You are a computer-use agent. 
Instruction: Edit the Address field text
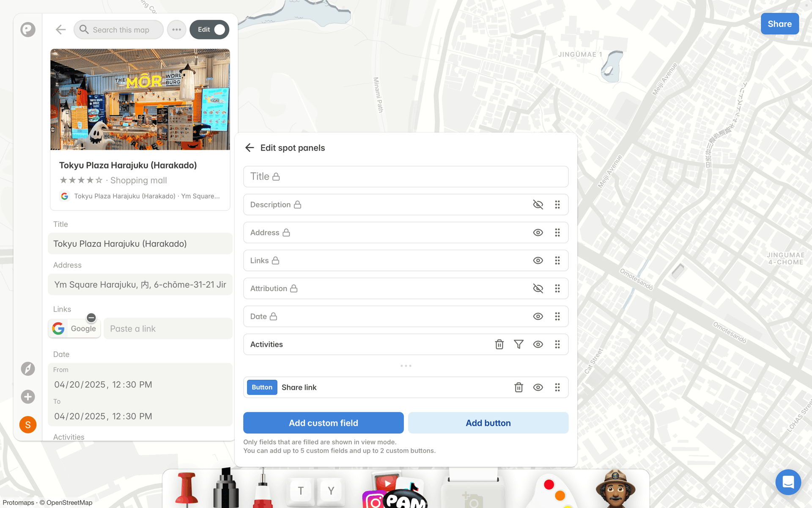point(140,284)
